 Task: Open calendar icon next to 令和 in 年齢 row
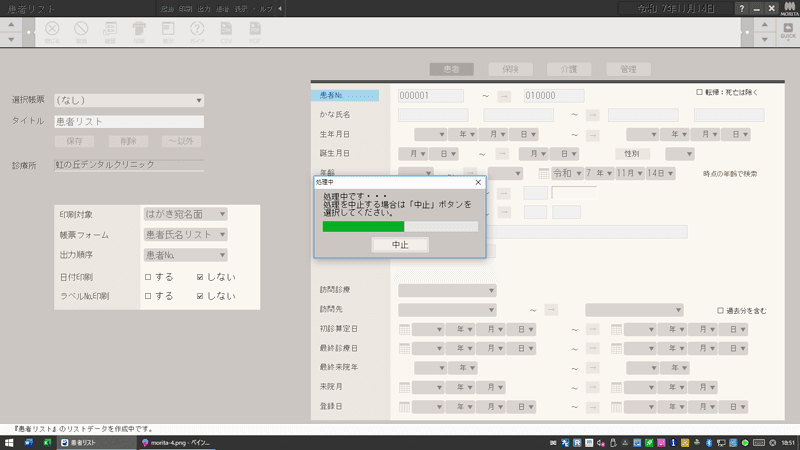544,173
